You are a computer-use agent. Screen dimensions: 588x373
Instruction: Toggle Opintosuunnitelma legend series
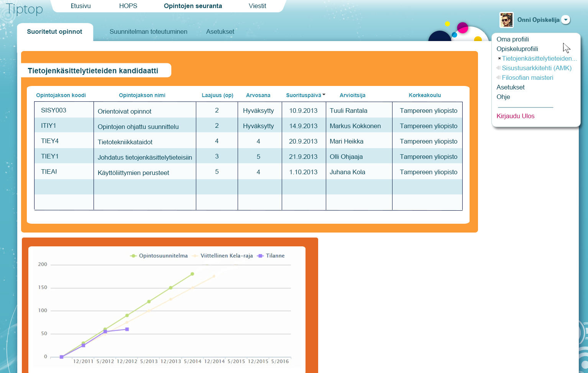[x=159, y=256]
